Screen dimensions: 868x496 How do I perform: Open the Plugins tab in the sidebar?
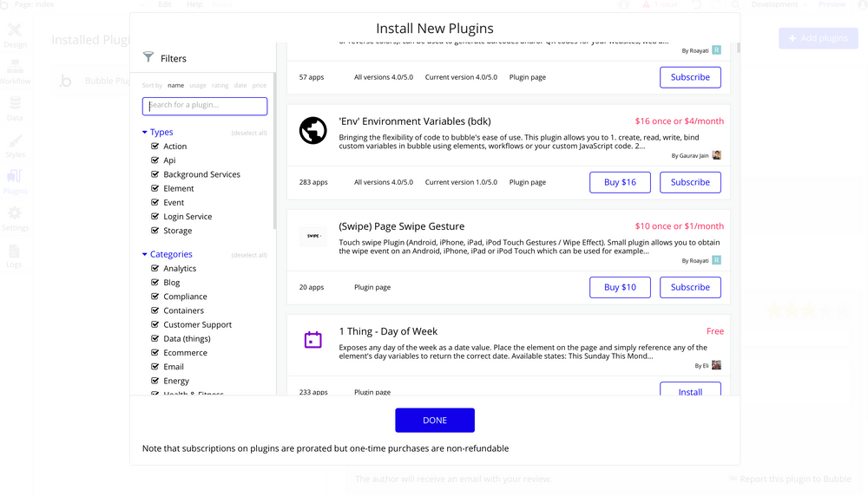point(15,182)
